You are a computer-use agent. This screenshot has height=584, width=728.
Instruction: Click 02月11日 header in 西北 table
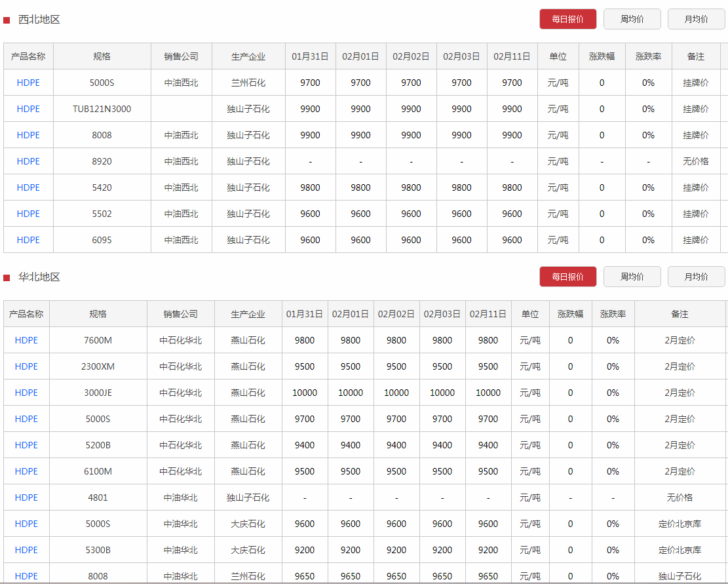[x=512, y=56]
